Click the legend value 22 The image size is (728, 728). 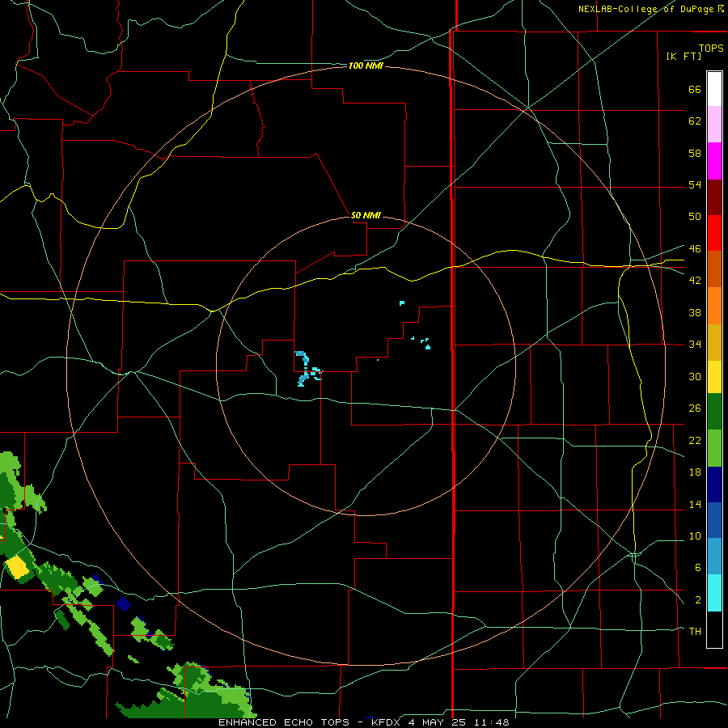point(695,440)
